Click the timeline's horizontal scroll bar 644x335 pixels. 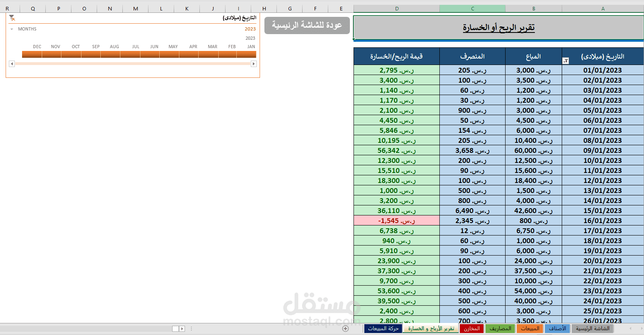click(133, 64)
